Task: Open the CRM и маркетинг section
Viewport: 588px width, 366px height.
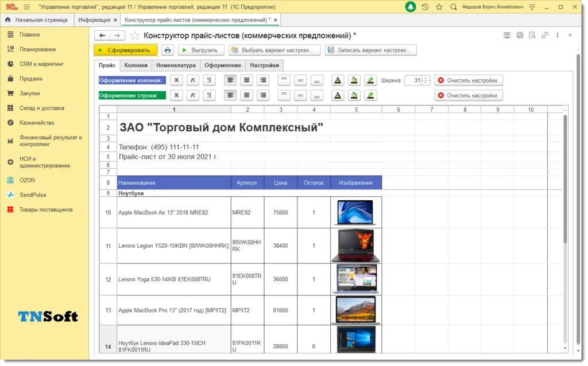Action: pyautogui.click(x=41, y=64)
